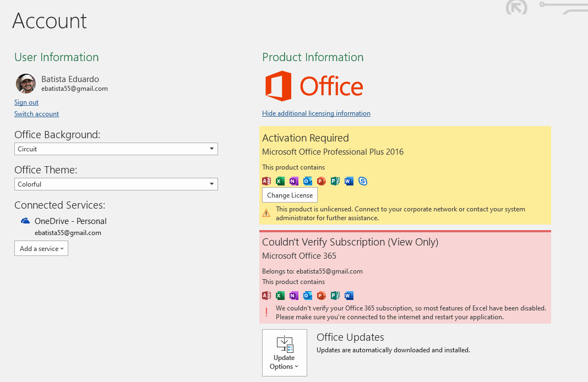The height and width of the screenshot is (382, 588).
Task: Click the Change License button
Action: [290, 195]
